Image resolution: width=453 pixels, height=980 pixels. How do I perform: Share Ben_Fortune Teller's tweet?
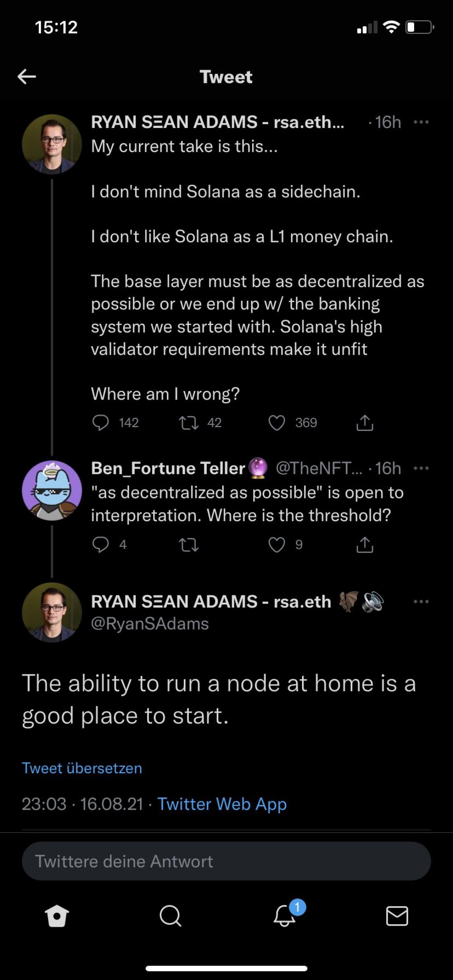pos(365,545)
